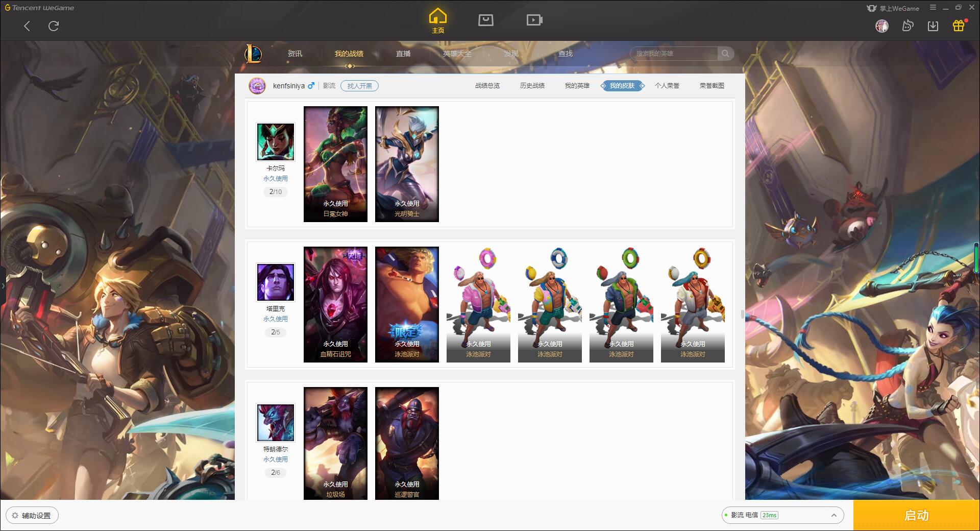Open the 巡逻警官 skin thumbnail
Screen dimensions: 980x531
click(x=407, y=443)
